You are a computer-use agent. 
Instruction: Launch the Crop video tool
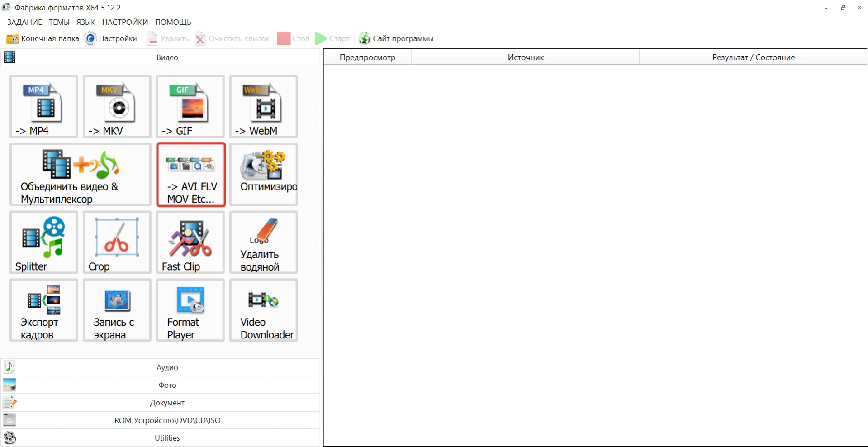tap(117, 243)
